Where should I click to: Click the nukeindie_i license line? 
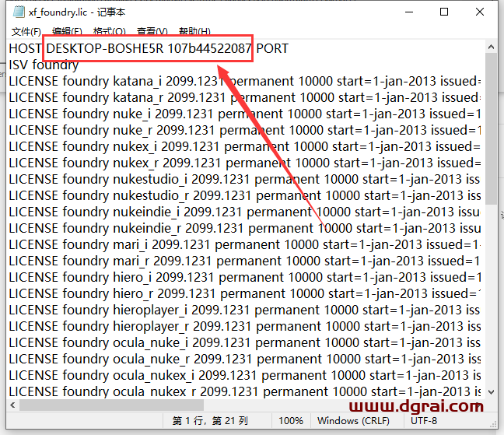[245, 212]
